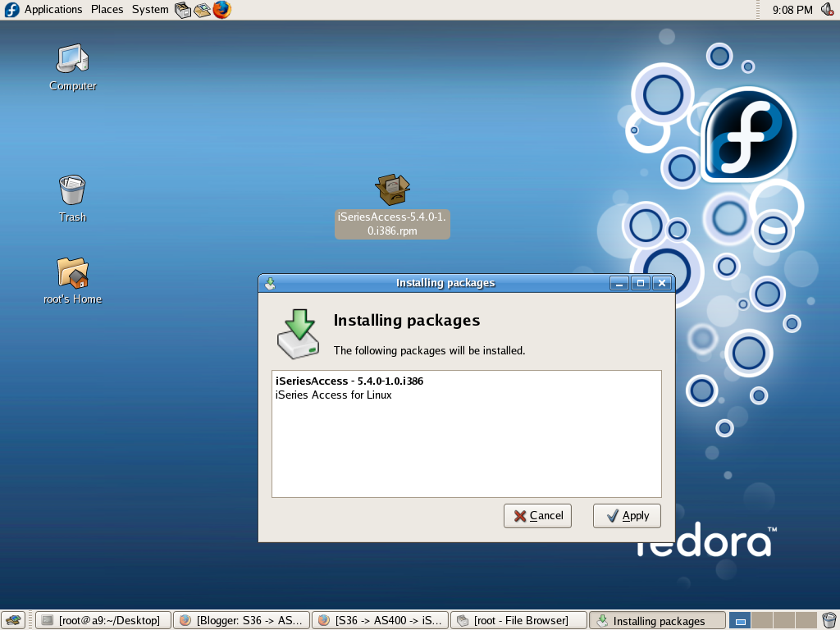840x630 pixels.
Task: Open the window menu icon on dialog titlebar
Action: click(270, 283)
